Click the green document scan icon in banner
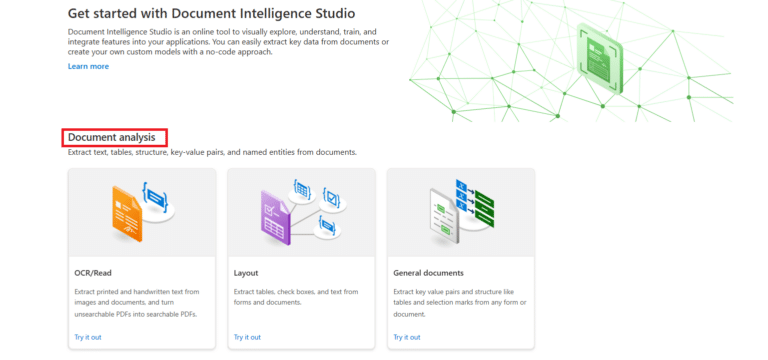 tap(599, 58)
